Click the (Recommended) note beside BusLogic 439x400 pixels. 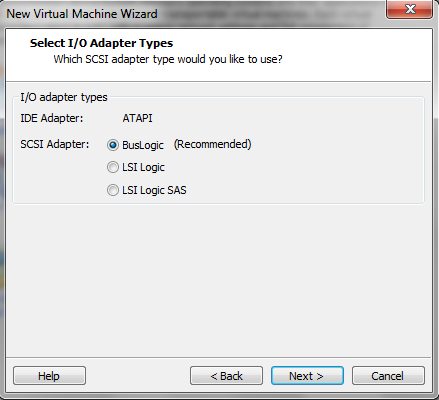pyautogui.click(x=212, y=144)
